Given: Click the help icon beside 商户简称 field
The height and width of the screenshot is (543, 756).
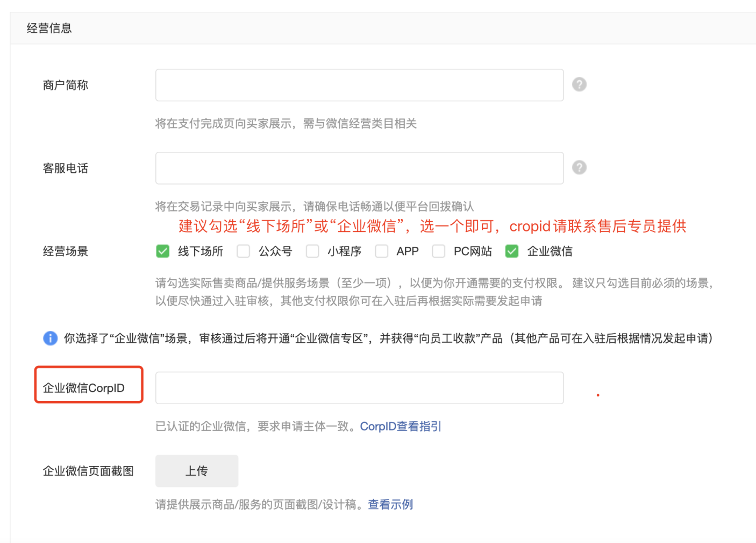Looking at the screenshot, I should point(579,84).
